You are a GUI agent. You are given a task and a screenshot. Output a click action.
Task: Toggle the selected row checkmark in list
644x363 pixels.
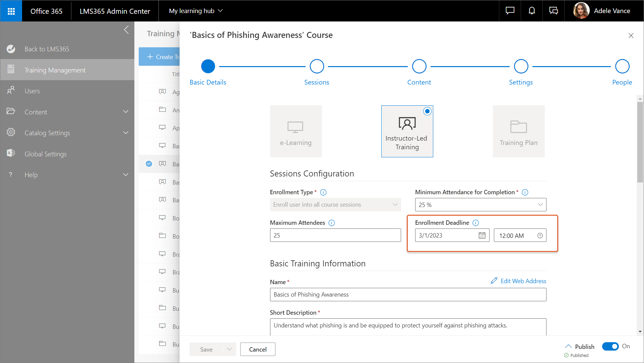pos(149,164)
